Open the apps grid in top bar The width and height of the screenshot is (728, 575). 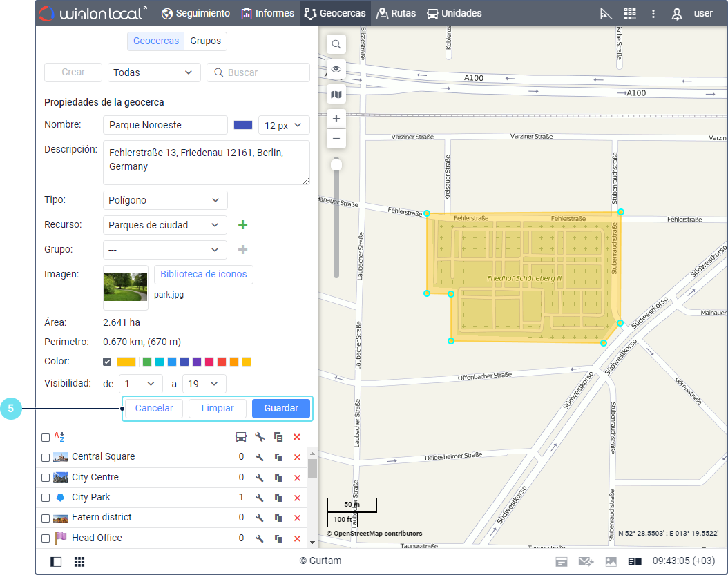pos(629,14)
